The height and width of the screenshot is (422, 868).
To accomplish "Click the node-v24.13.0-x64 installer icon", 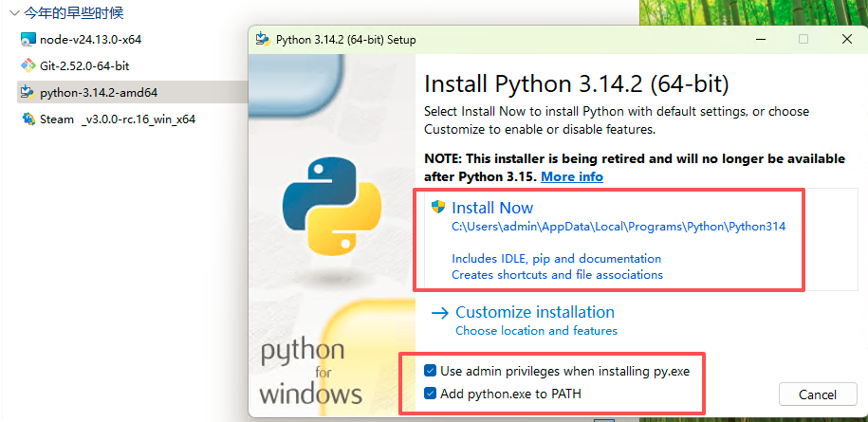I will point(28,40).
